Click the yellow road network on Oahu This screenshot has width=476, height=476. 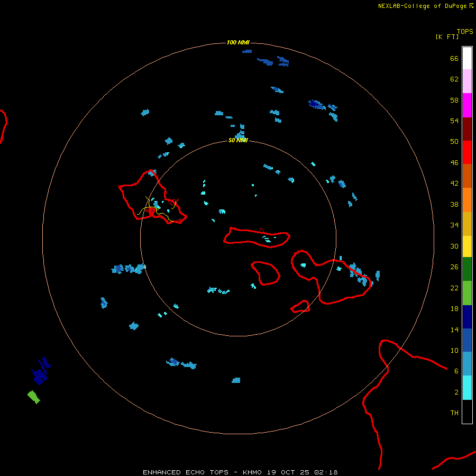tap(157, 209)
